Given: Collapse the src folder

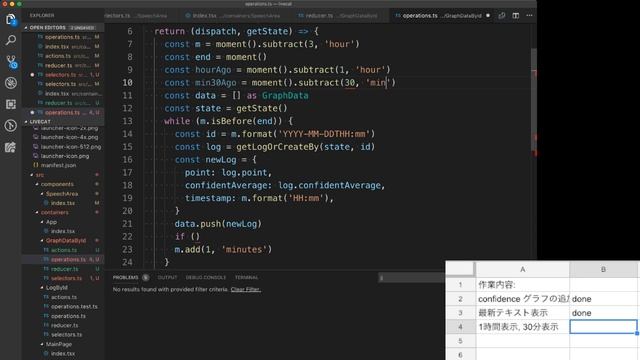Looking at the screenshot, I should pos(40,175).
